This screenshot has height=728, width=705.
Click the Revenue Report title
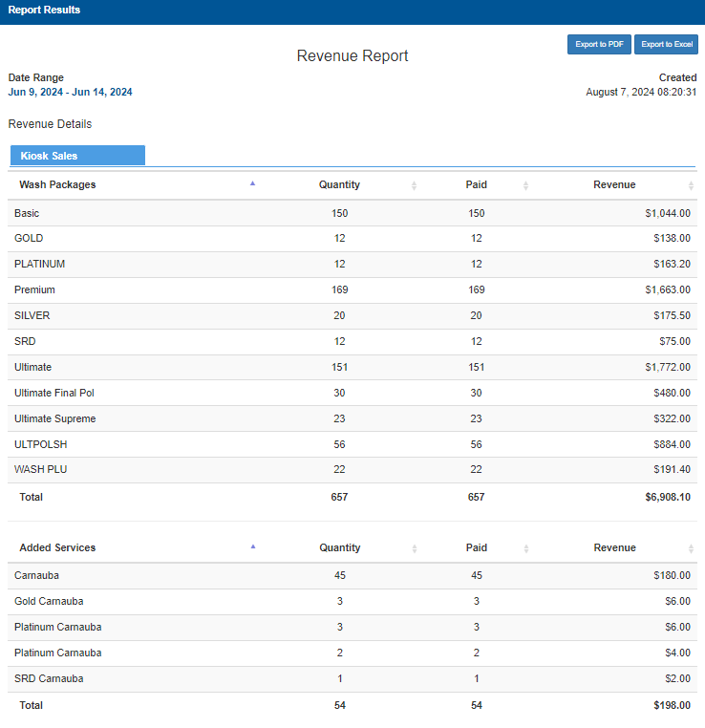(352, 55)
